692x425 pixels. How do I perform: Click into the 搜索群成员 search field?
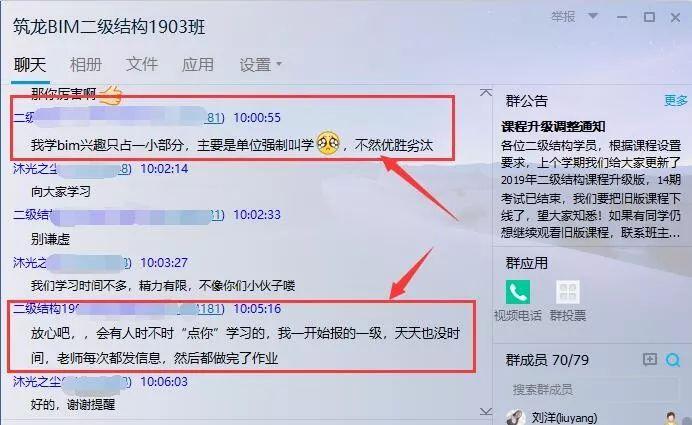(x=591, y=389)
